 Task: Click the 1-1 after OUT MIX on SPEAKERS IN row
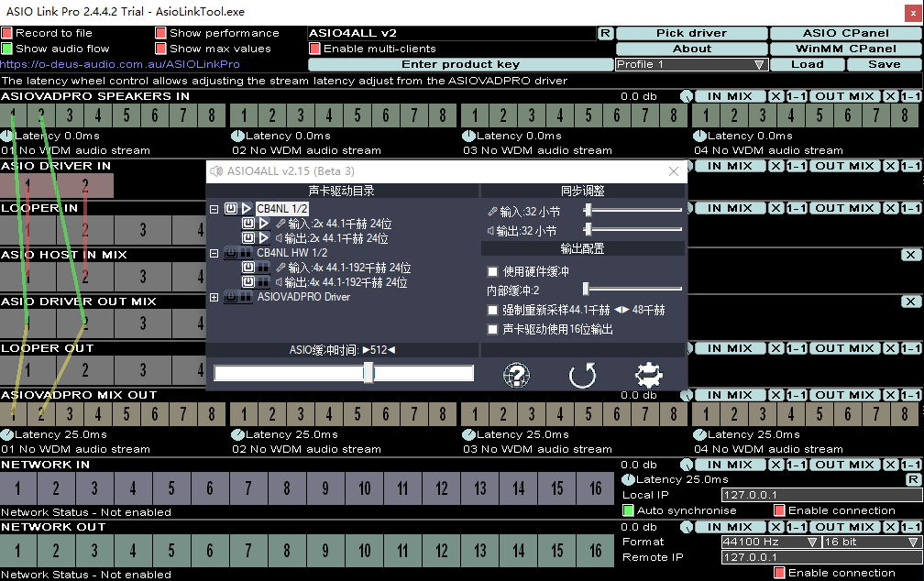(x=911, y=96)
